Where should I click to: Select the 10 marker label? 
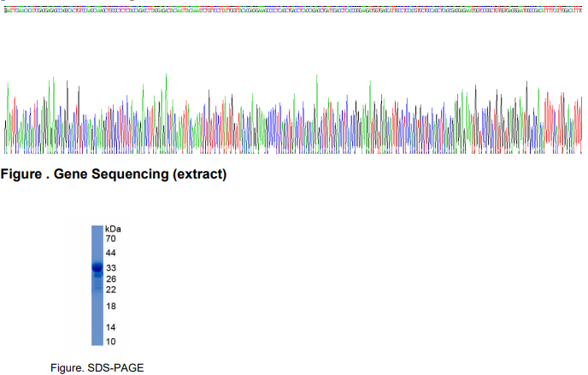[x=110, y=342]
